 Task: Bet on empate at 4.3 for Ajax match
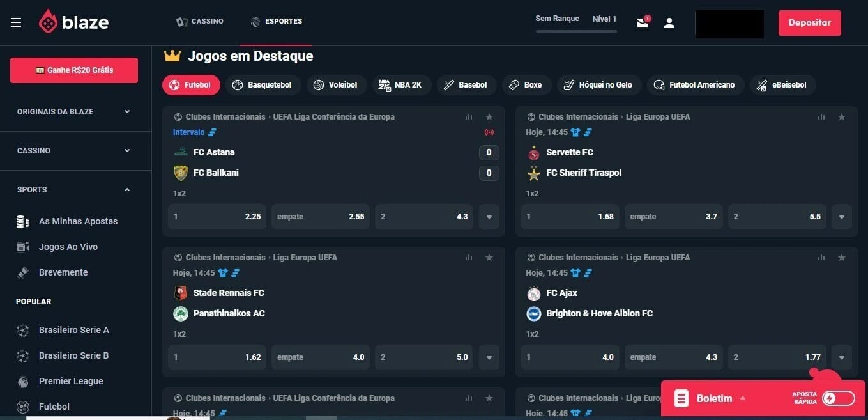pyautogui.click(x=674, y=357)
